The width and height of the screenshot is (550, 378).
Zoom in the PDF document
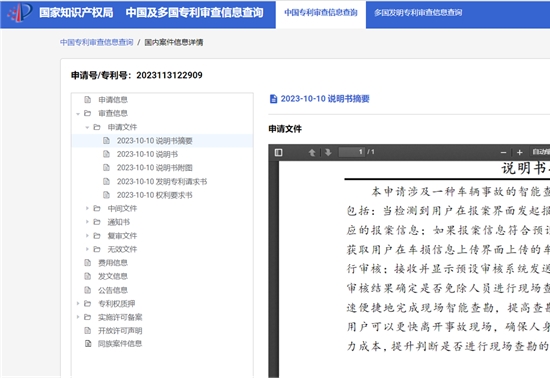(x=520, y=153)
